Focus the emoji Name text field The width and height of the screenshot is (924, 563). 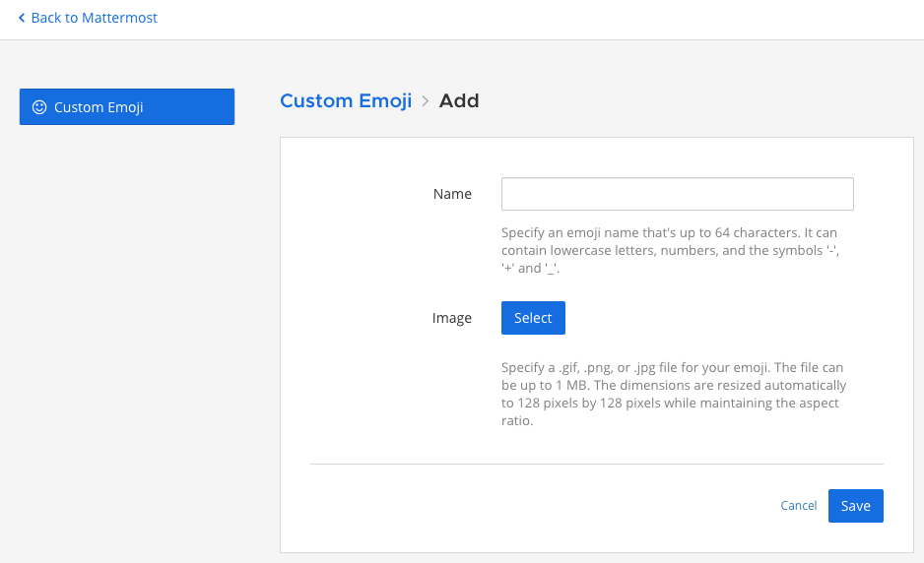(x=677, y=194)
